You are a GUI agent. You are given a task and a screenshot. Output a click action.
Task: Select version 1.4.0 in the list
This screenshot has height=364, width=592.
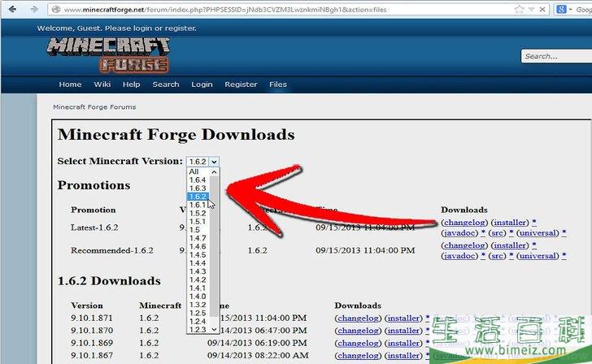(x=198, y=297)
